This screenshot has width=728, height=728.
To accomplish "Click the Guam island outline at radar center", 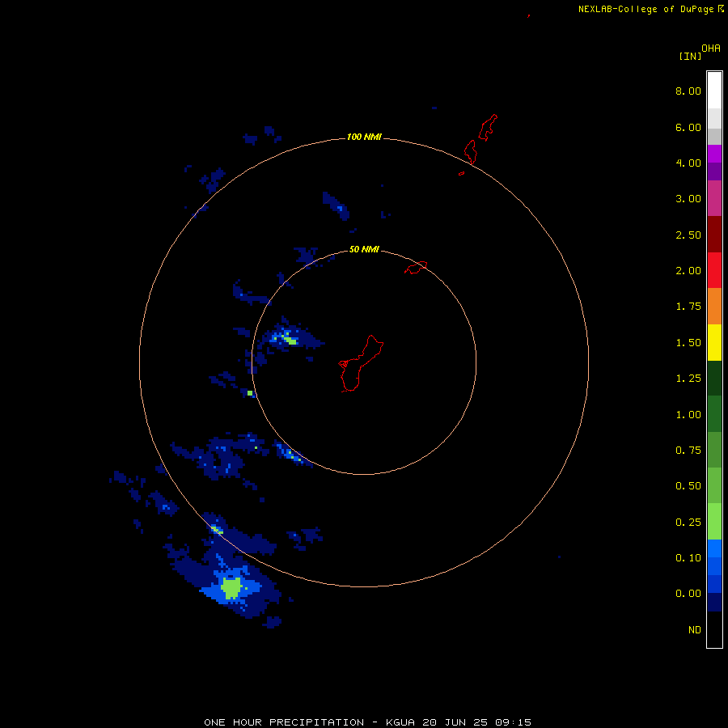I will coord(360,364).
